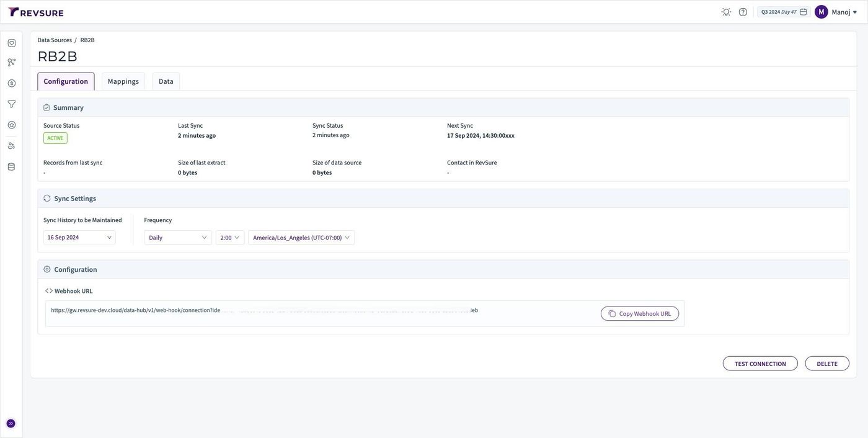Open the first sidebar icon at top

12,43
